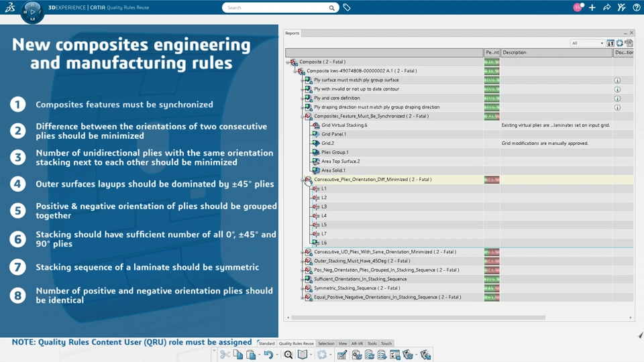The height and width of the screenshot is (362, 644).
Task: Switch to the Quality Rules Reuse tab
Action: point(296,343)
